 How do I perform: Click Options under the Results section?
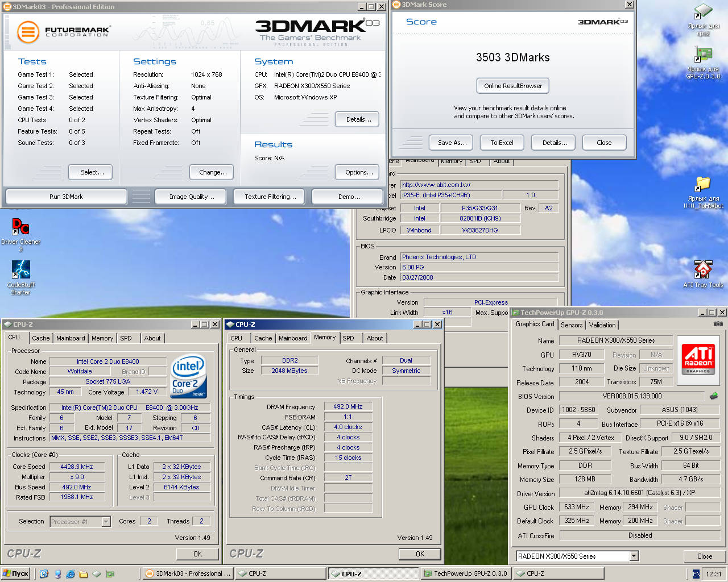click(358, 172)
